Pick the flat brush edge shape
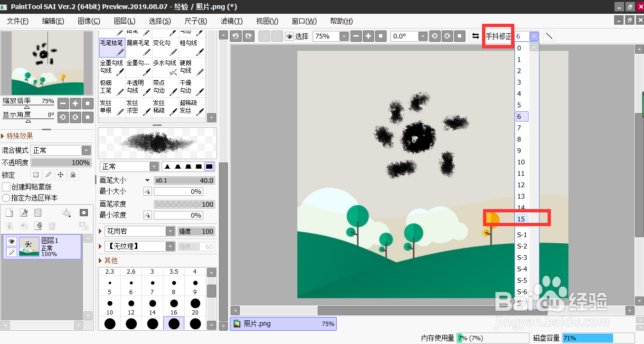 [x=209, y=166]
